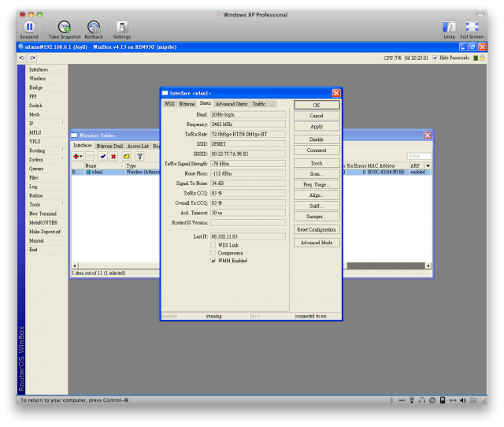Screen dimensions: 504x427
Task: Toggle Hide Passwords checkbox
Action: [x=435, y=58]
